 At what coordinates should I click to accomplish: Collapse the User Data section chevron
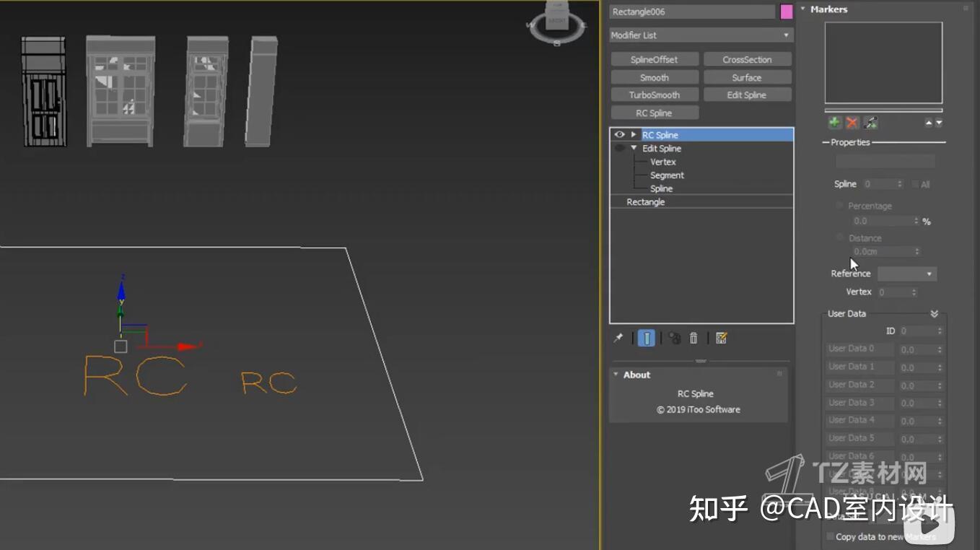(935, 313)
